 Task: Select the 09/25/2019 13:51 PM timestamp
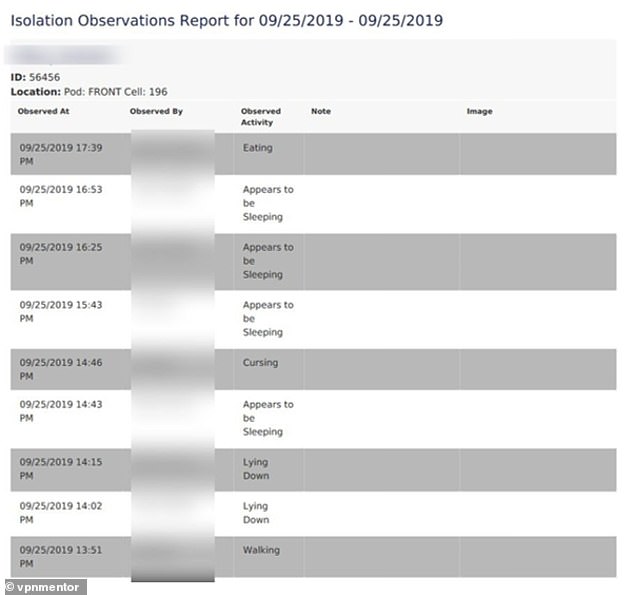pos(61,557)
